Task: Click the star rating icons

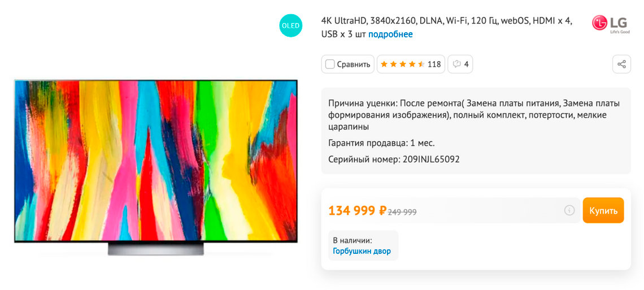Action: point(402,64)
